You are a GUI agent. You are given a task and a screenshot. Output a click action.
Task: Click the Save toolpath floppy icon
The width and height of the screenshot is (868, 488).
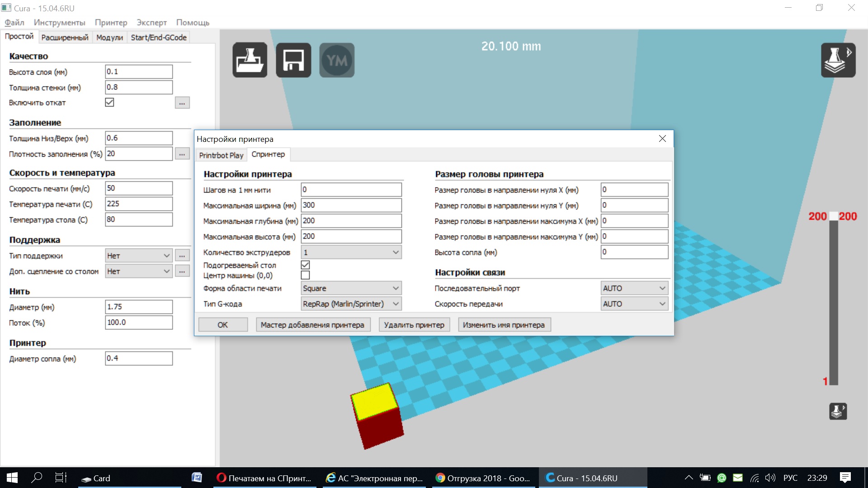[x=293, y=60]
